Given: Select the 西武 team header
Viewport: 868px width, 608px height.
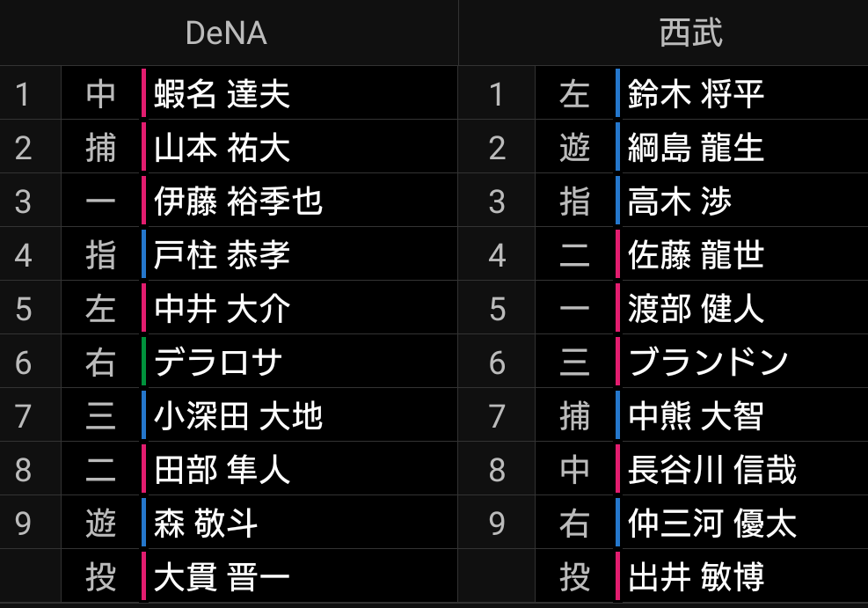Looking at the screenshot, I should click(691, 33).
